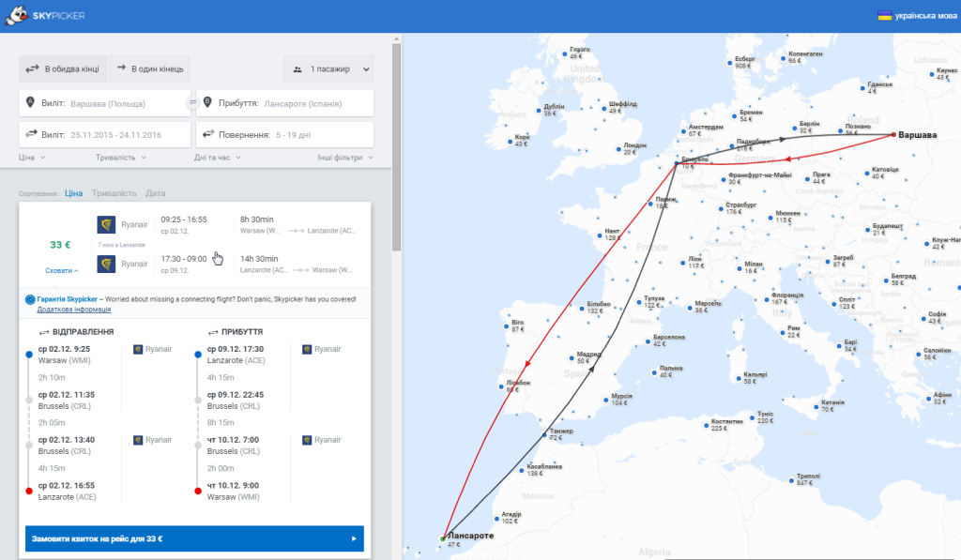The image size is (961, 560).
Task: Click the '8h 30min' duration text
Action: (x=257, y=219)
